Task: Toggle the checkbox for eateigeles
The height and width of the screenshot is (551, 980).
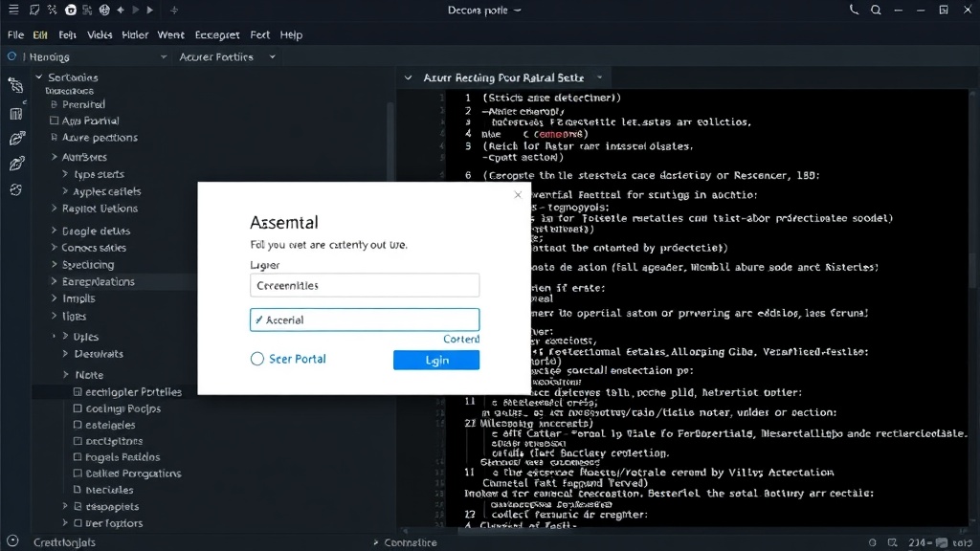Action: [78, 424]
